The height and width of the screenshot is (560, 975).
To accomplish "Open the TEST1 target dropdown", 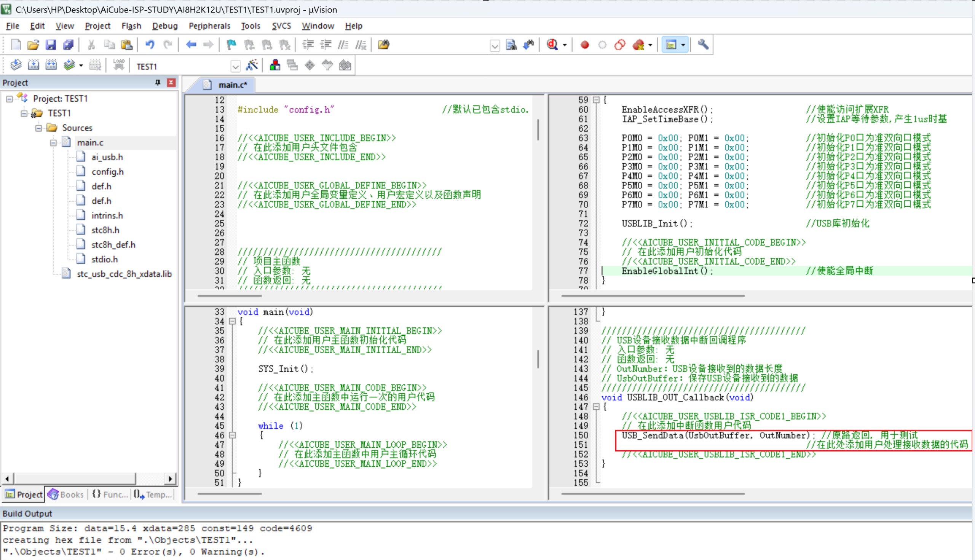I will tap(235, 67).
